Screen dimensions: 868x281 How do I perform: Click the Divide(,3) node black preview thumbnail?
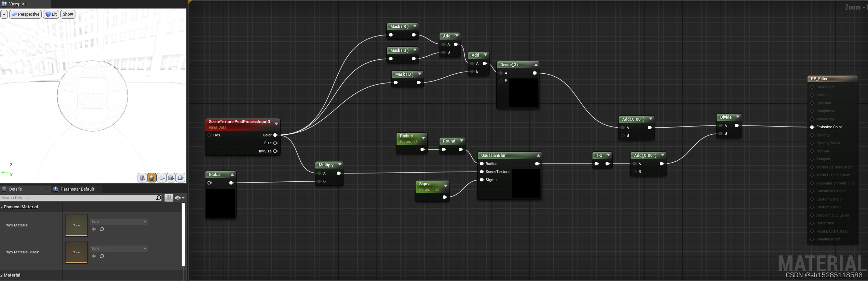524,93
